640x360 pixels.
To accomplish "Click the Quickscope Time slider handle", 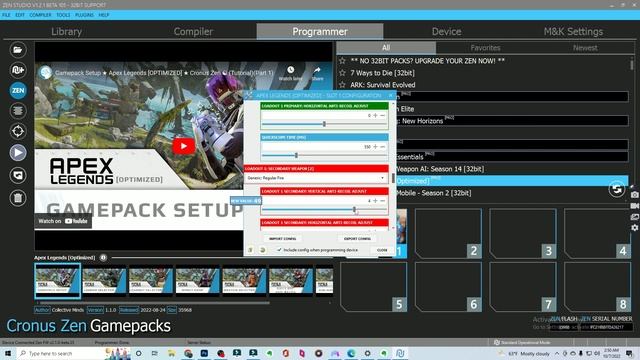I will coord(296,155).
